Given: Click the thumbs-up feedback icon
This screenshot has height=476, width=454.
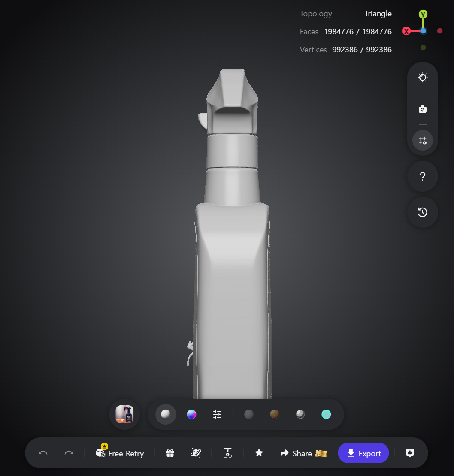Looking at the screenshot, I should [x=410, y=453].
